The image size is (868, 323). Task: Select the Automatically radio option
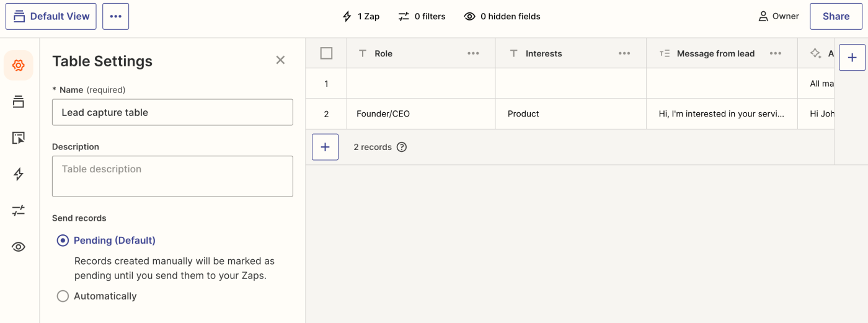(x=63, y=296)
